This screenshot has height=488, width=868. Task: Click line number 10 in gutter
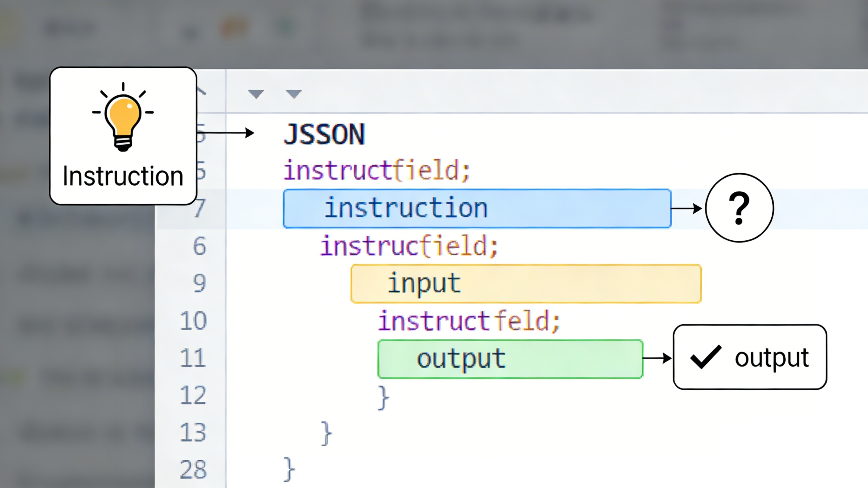pyautogui.click(x=193, y=320)
